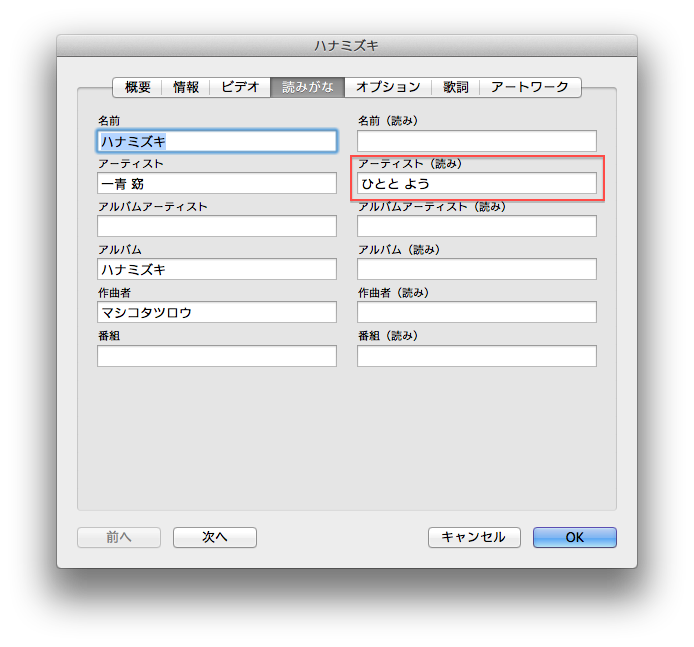
Task: Click the 作曲者 field with マシコタツロウ
Action: click(x=217, y=312)
